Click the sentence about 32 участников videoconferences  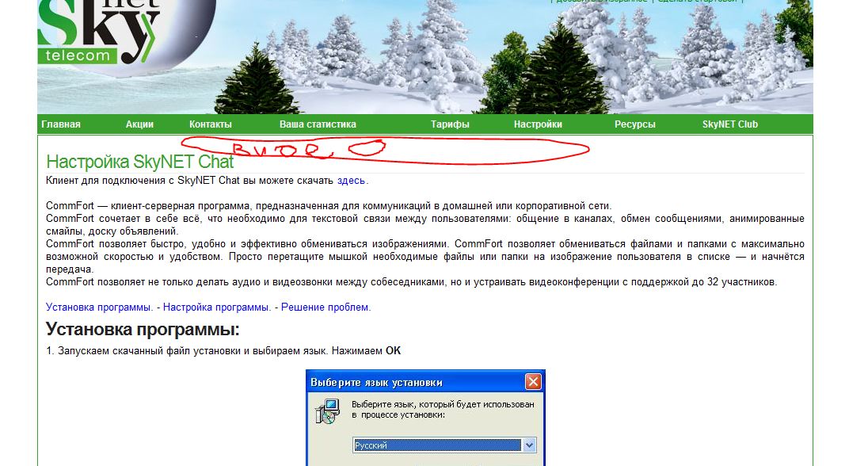tap(411, 282)
